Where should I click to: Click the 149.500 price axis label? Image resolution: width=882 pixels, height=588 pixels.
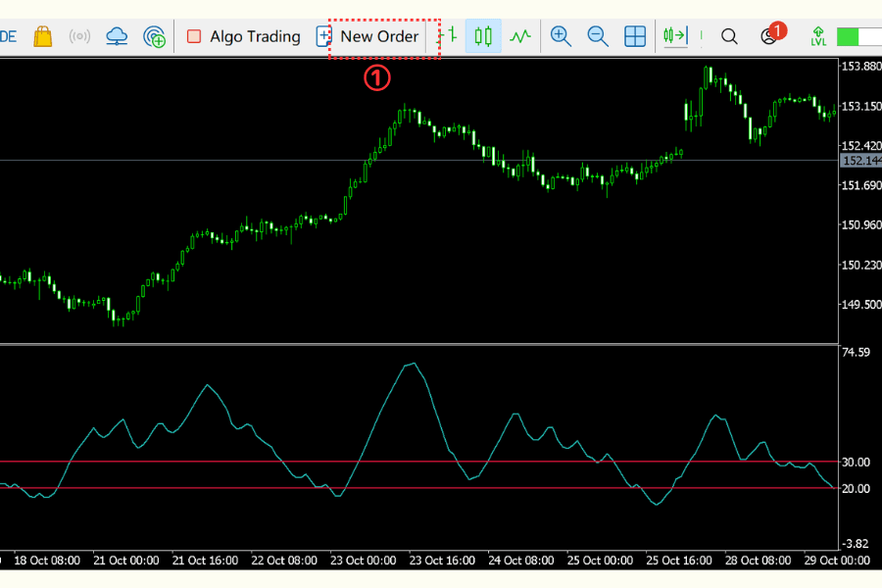(x=861, y=305)
